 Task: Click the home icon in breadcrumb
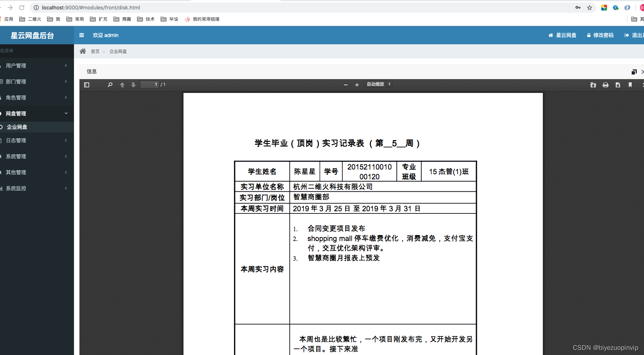click(83, 51)
